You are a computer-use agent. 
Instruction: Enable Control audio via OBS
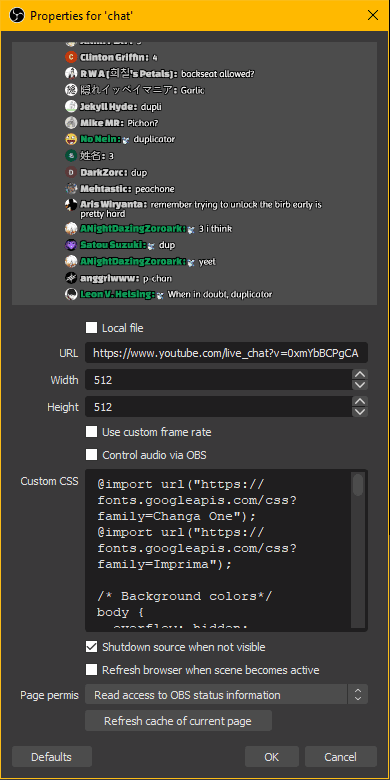coord(92,455)
